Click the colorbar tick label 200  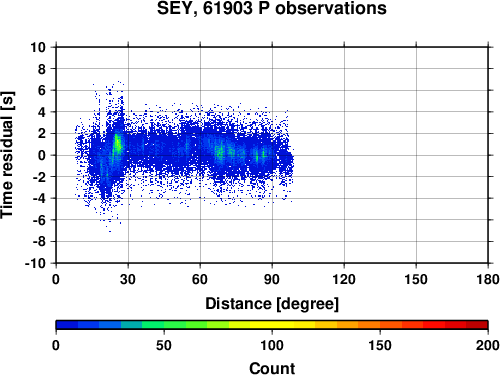(488, 345)
